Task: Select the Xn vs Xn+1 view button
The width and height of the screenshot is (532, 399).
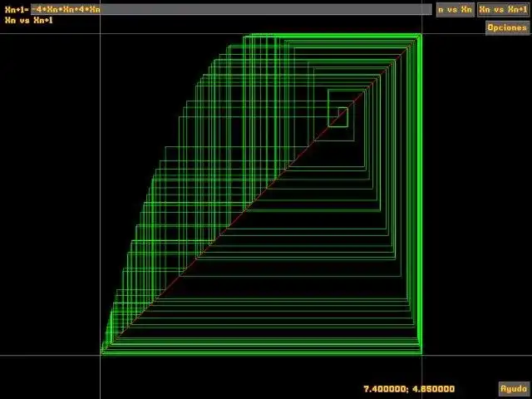Action: tap(504, 9)
